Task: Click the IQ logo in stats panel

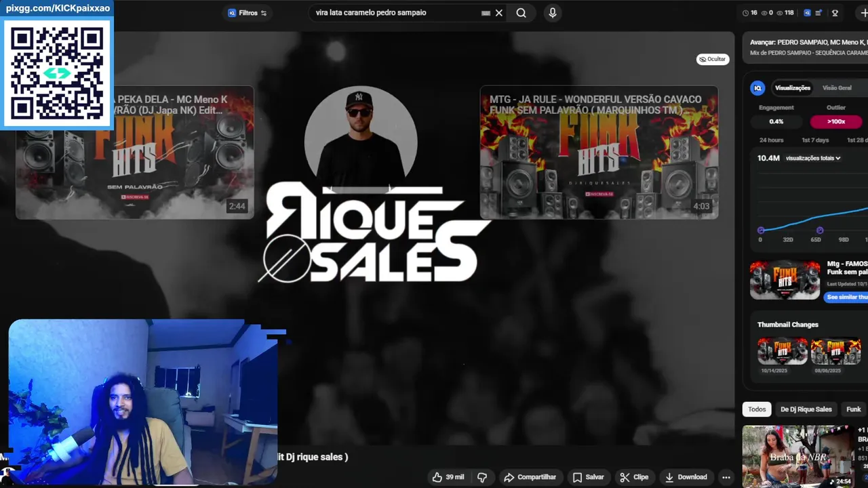Action: click(x=758, y=88)
